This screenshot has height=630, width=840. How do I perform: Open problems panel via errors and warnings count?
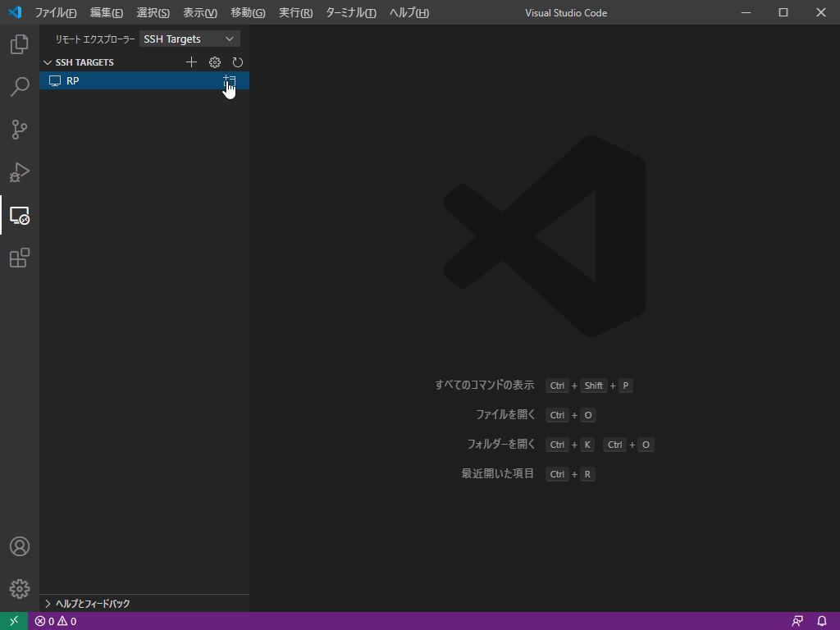[56, 621]
